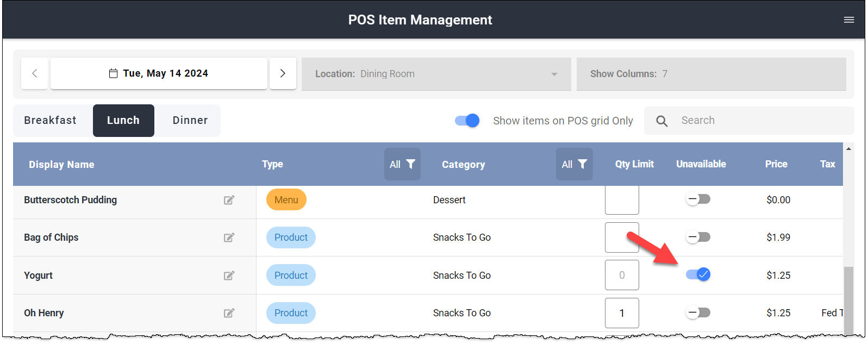This screenshot has height=344, width=868.
Task: Open the hamburger menu icon
Action: (848, 20)
